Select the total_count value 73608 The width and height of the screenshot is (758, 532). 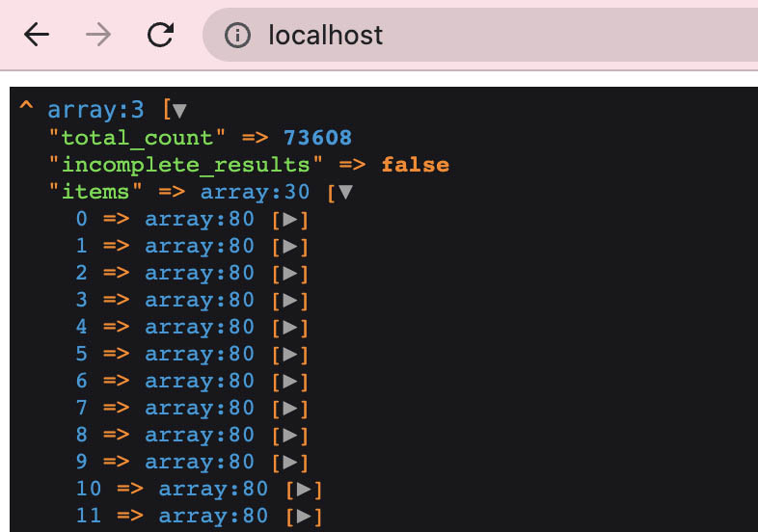coord(317,138)
